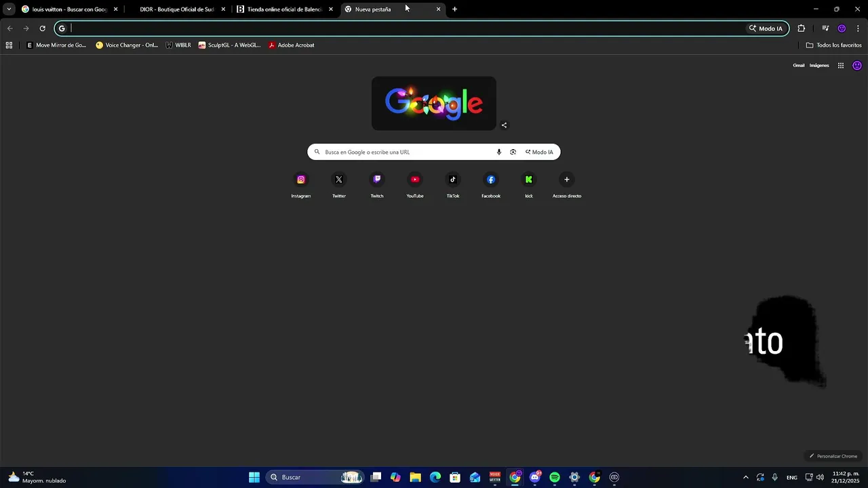Open the weather widget 14°C
Viewport: 868px width, 488px height.
pos(37,477)
